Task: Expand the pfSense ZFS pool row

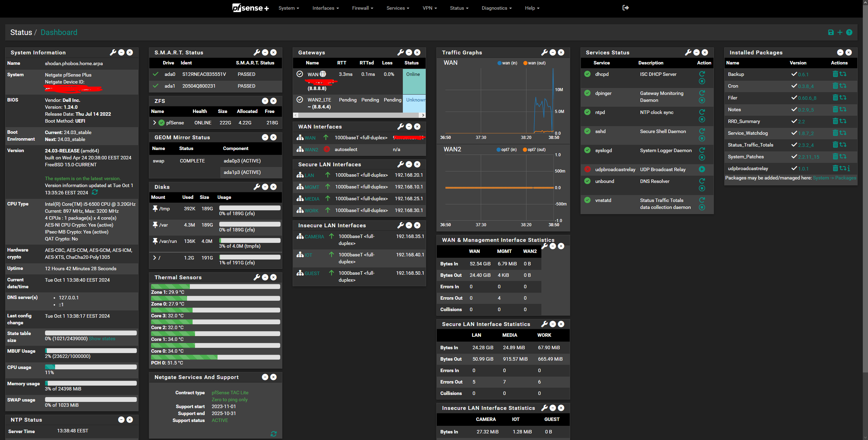Action: tap(154, 123)
